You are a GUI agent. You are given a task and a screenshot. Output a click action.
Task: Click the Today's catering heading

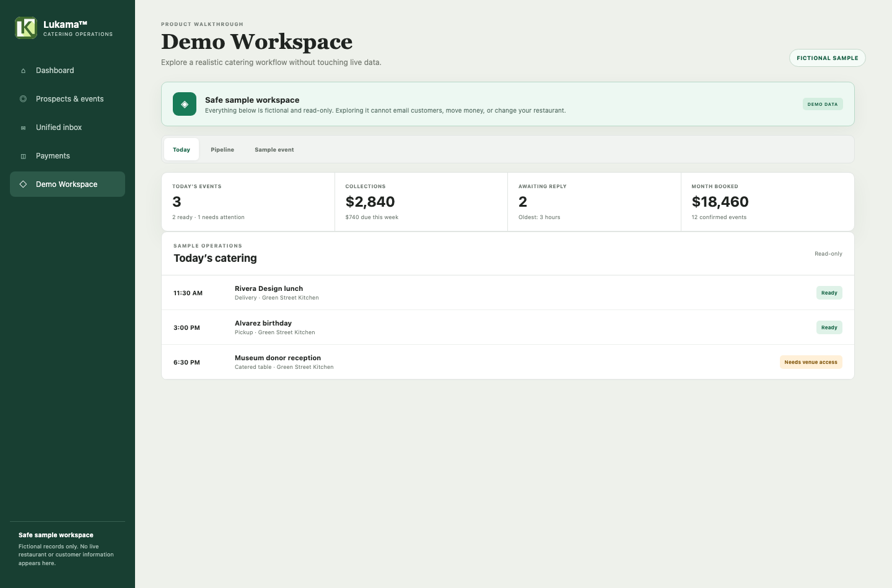(215, 258)
